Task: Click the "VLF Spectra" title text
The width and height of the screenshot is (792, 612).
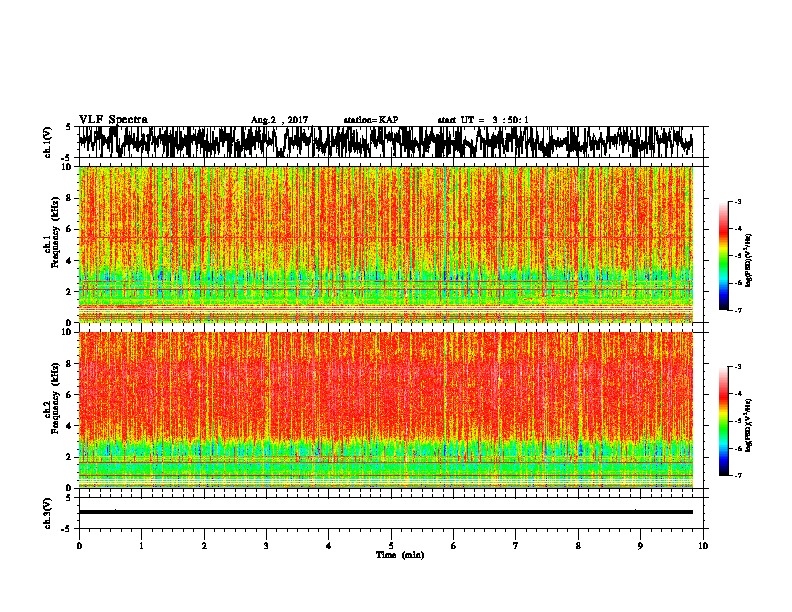Action: (113, 120)
